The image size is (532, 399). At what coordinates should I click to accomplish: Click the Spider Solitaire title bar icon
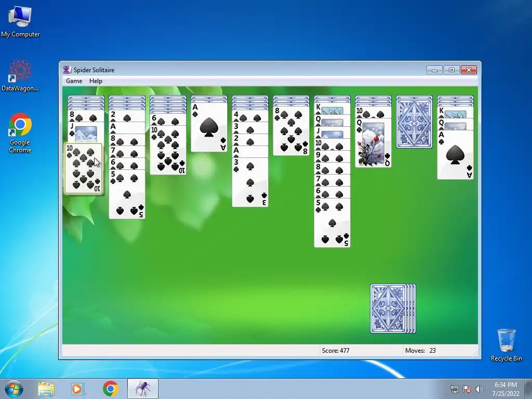click(67, 70)
